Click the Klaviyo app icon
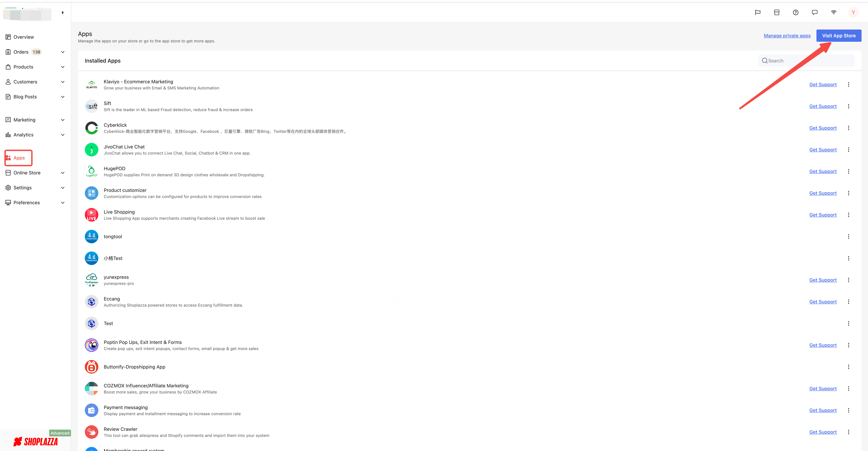Viewport: 868px width, 451px height. point(92,85)
